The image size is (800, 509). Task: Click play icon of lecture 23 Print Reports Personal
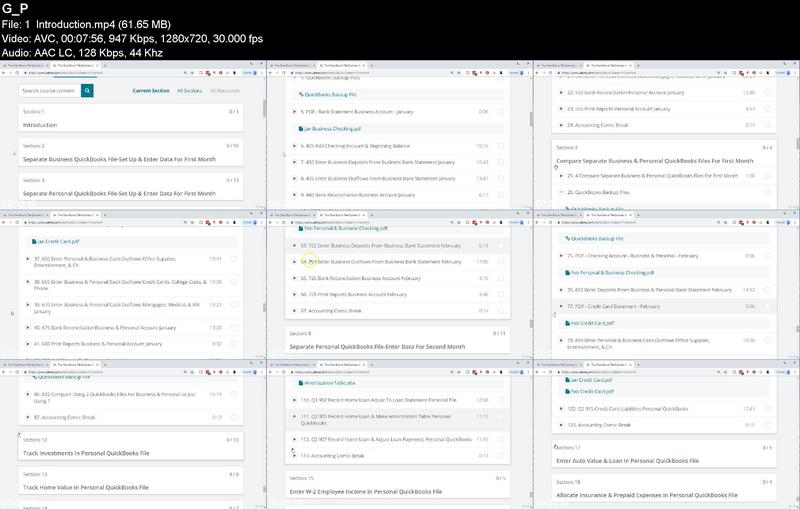(x=561, y=109)
